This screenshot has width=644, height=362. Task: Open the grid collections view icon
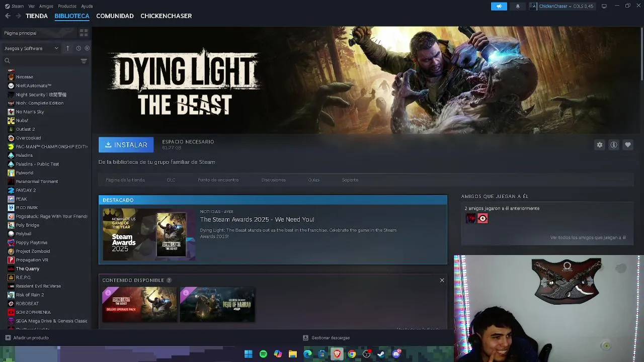click(x=84, y=33)
